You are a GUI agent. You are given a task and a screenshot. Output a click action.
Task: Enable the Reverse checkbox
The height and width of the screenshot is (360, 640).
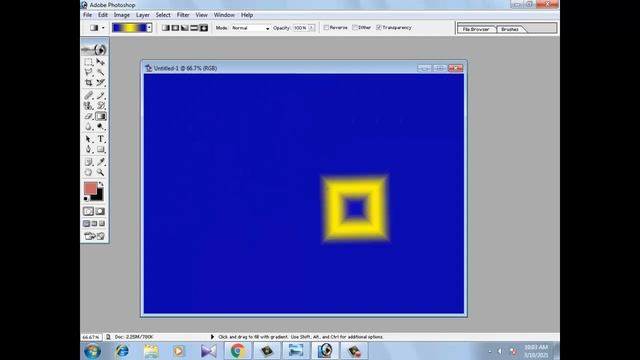click(x=326, y=27)
